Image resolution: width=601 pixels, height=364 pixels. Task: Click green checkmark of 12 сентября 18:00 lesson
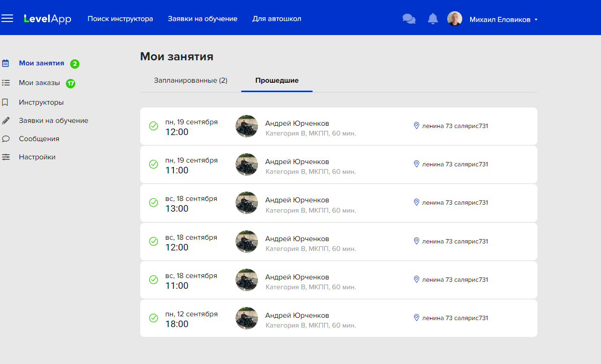[x=153, y=318]
